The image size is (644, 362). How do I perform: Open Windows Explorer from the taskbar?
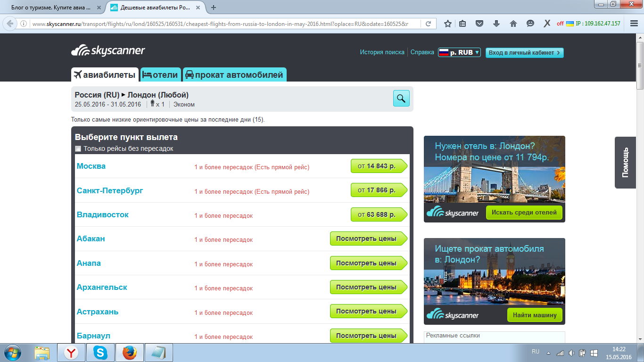(42, 353)
